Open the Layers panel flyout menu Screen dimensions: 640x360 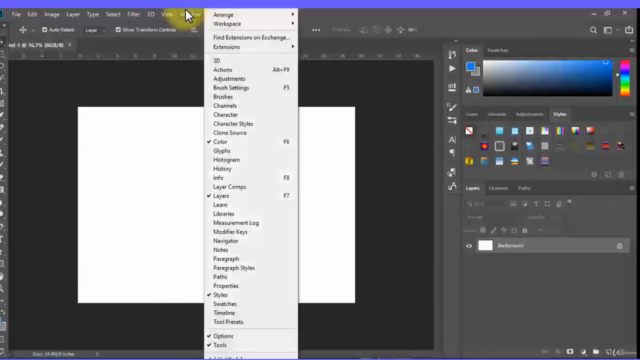coord(631,188)
